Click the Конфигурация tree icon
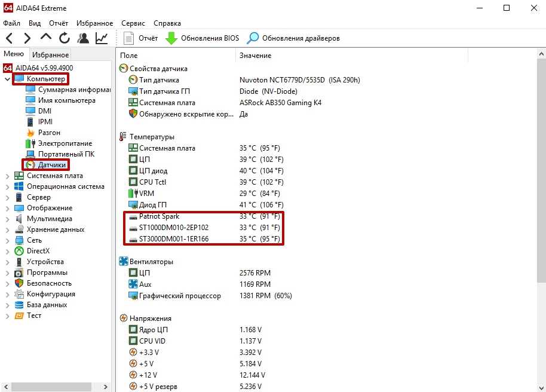 (x=19, y=294)
